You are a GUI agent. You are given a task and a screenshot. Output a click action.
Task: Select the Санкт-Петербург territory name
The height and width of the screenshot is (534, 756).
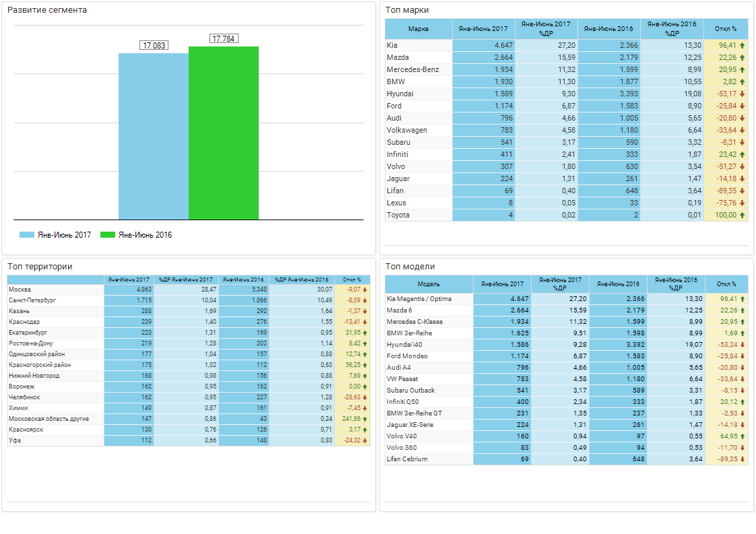(x=32, y=300)
